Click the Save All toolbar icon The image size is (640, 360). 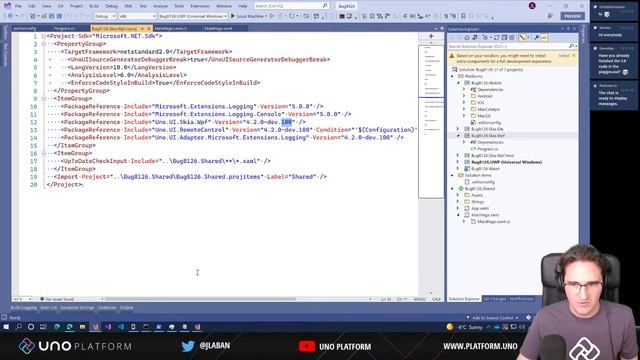[x=59, y=16]
